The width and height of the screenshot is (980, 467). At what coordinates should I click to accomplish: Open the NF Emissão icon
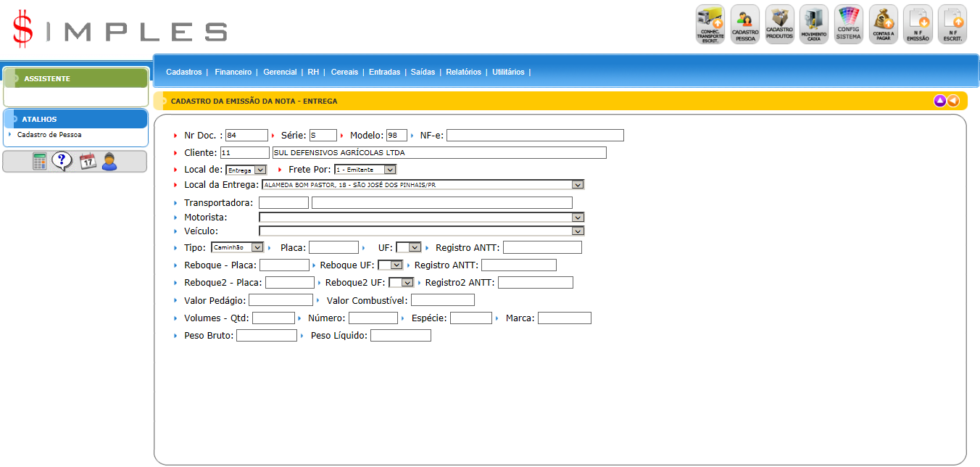918,24
